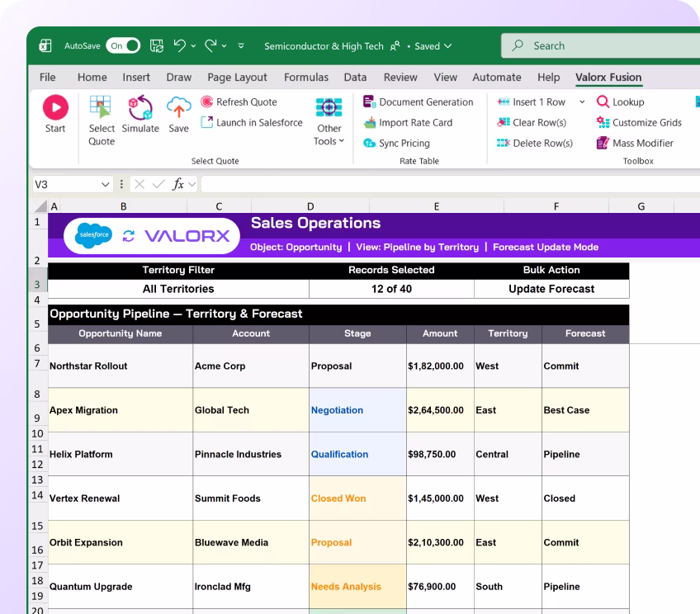This screenshot has height=614, width=700.
Task: Select column D header
Action: pos(310,206)
